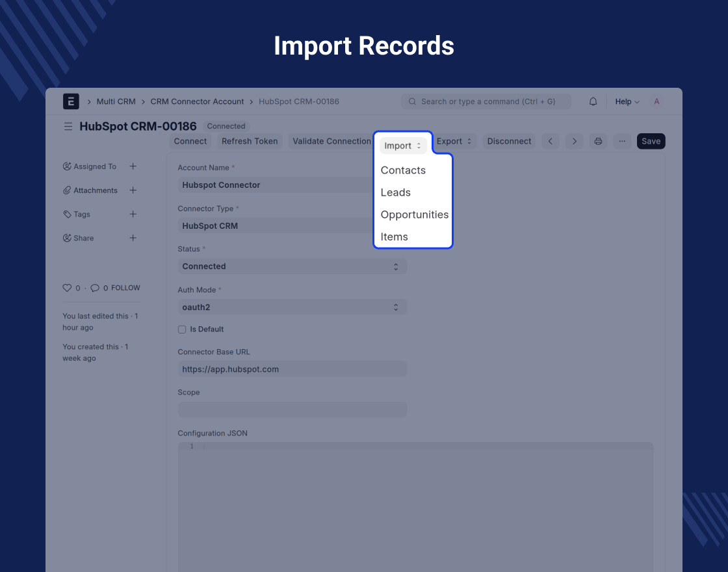Click 'You created this' text
The height and width of the screenshot is (572, 728).
95,352
